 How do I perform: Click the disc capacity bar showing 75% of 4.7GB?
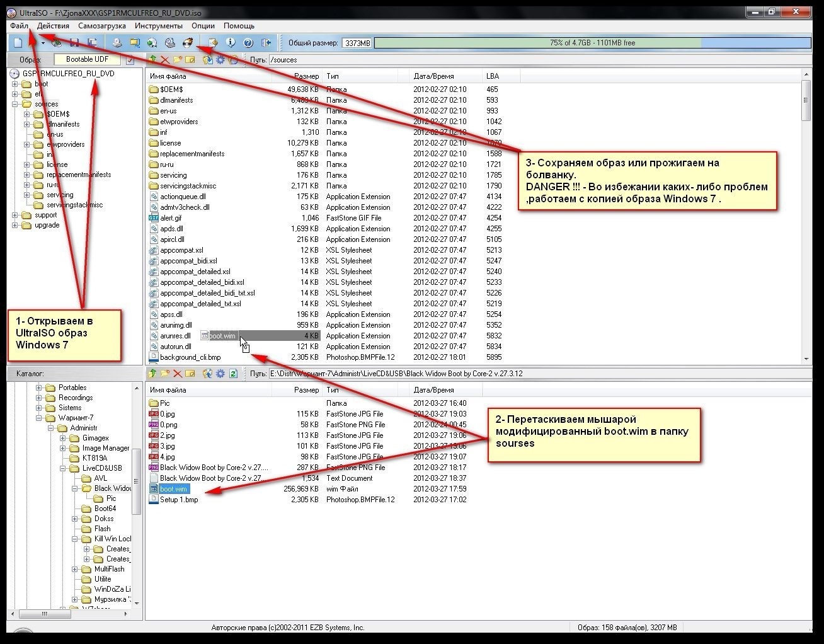pyautogui.click(x=592, y=43)
